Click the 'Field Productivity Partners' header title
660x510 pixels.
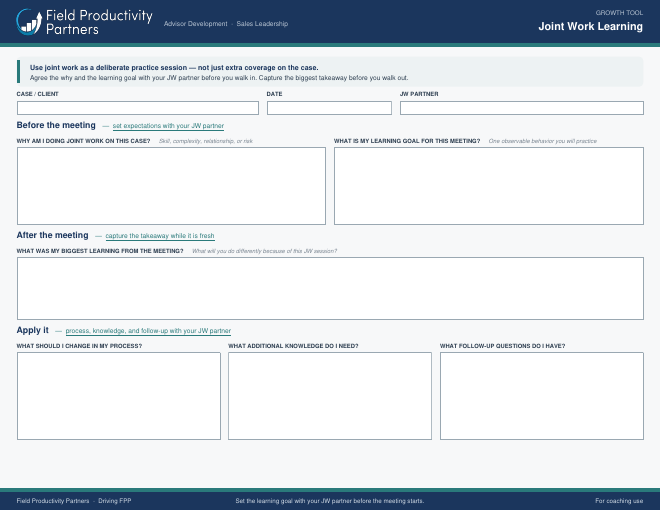click(x=99, y=22)
